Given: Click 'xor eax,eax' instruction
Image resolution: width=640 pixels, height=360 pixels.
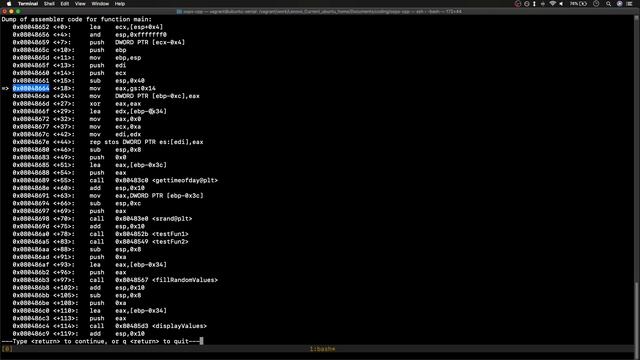Looking at the screenshot, I should [115, 104].
